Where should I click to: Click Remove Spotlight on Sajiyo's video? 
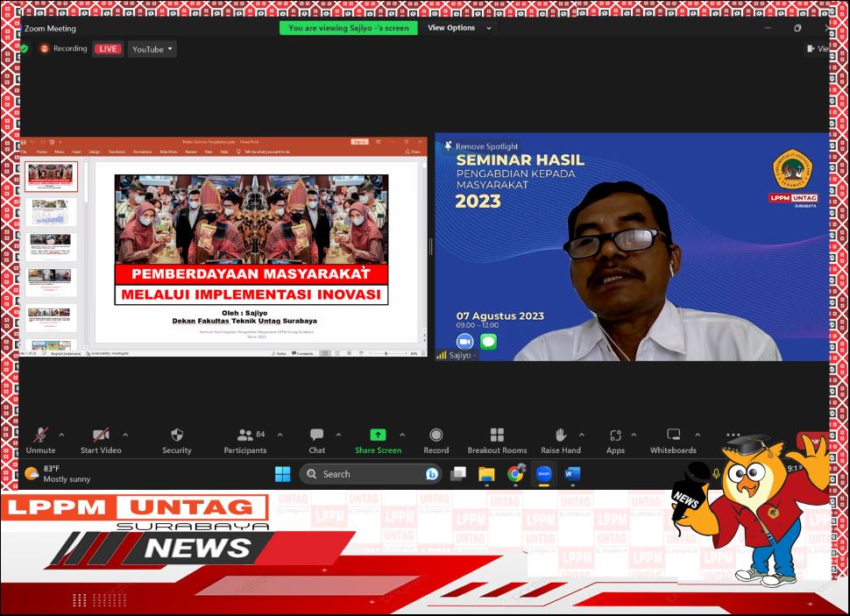481,146
